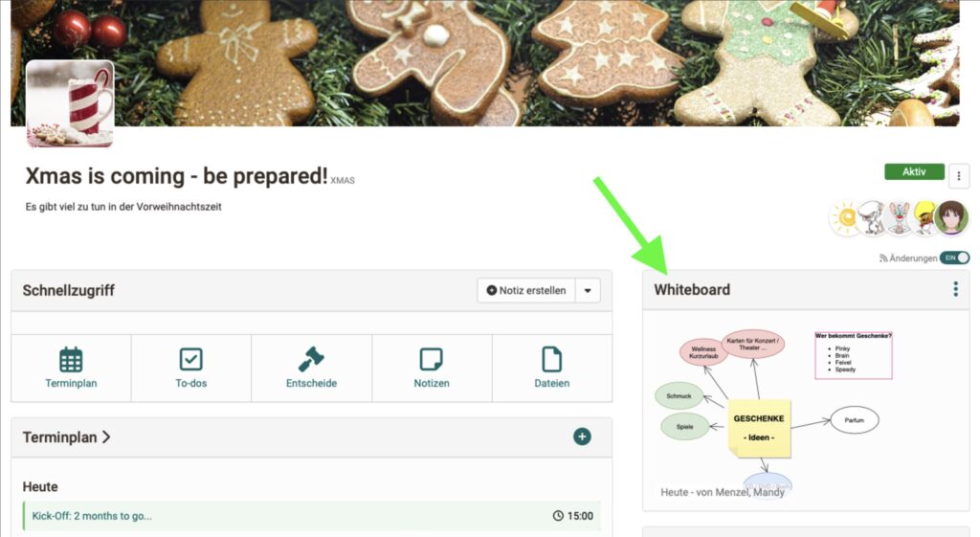Click the Whiteboard panel heading
Viewport: 980px width, 537px height.
(x=692, y=289)
